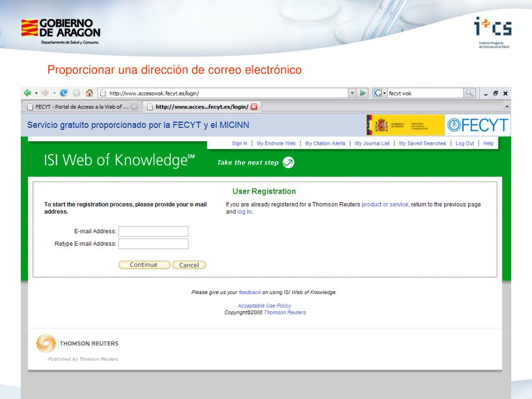This screenshot has width=532, height=399.
Task: Click the ISI Web of Knowledge title
Action: (x=119, y=161)
